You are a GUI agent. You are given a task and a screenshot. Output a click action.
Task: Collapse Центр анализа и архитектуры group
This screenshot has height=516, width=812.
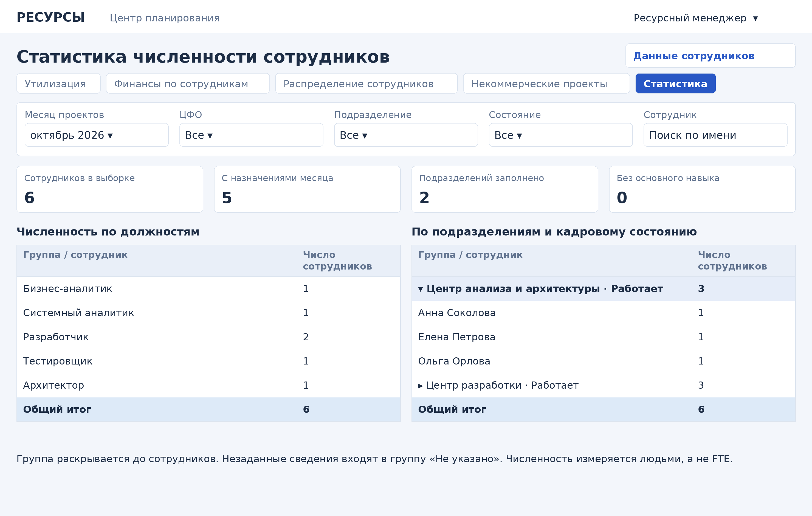(x=603, y=288)
